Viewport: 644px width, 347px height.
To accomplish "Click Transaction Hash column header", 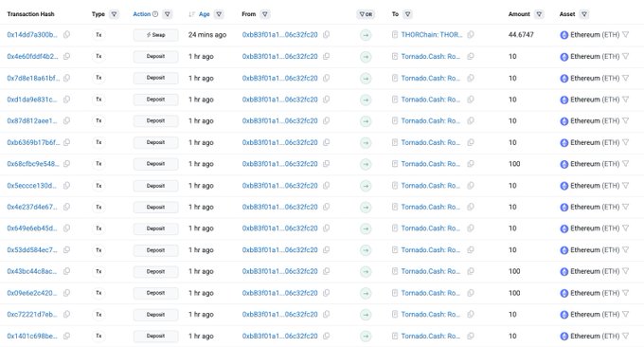I will pos(31,14).
